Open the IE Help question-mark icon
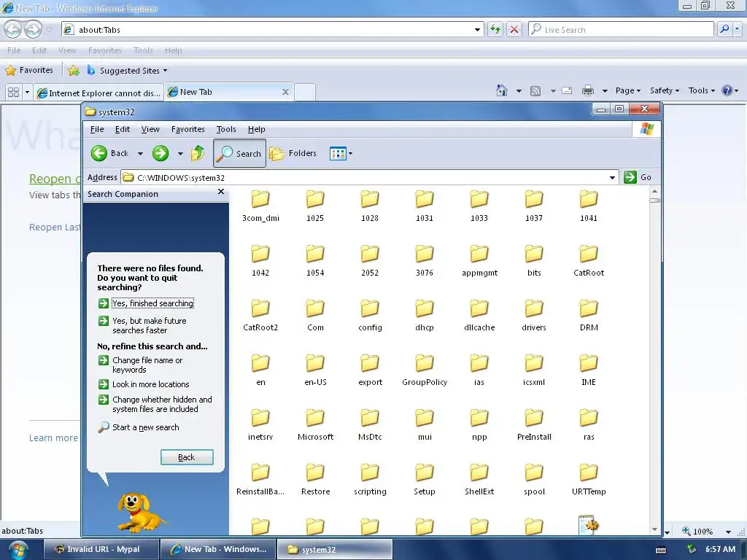747x560 pixels. (x=727, y=90)
